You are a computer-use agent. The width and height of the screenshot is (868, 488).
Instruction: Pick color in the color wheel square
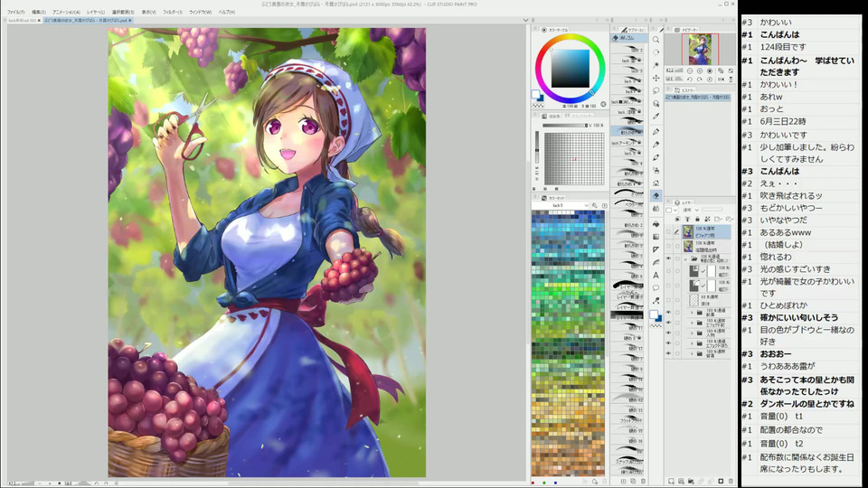pos(570,69)
